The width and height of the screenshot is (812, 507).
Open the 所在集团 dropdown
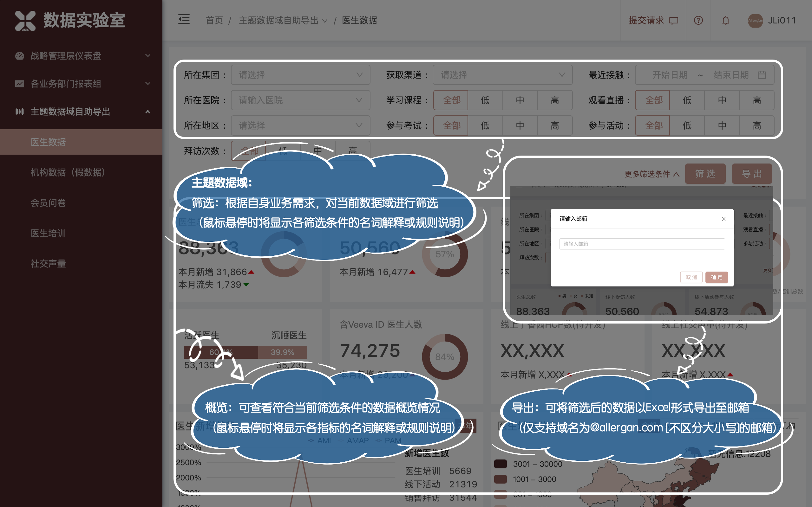[300, 75]
